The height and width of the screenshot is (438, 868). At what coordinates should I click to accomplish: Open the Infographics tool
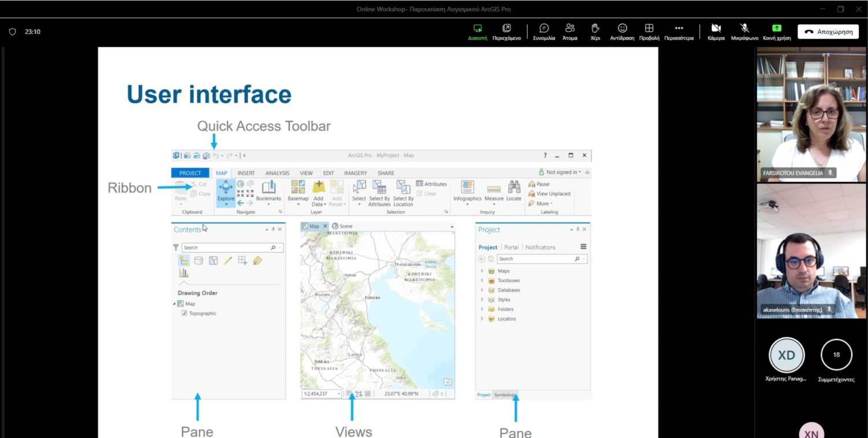click(467, 191)
